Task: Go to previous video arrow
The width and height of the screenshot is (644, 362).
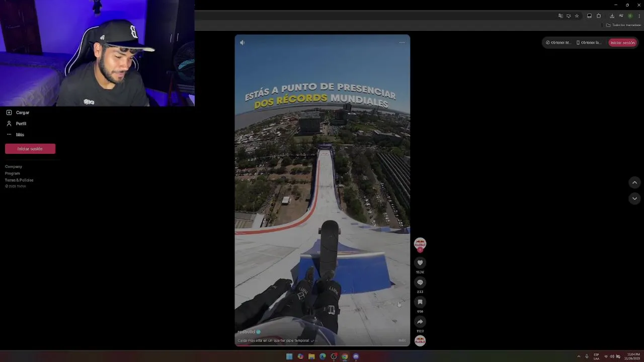Action: [x=634, y=183]
